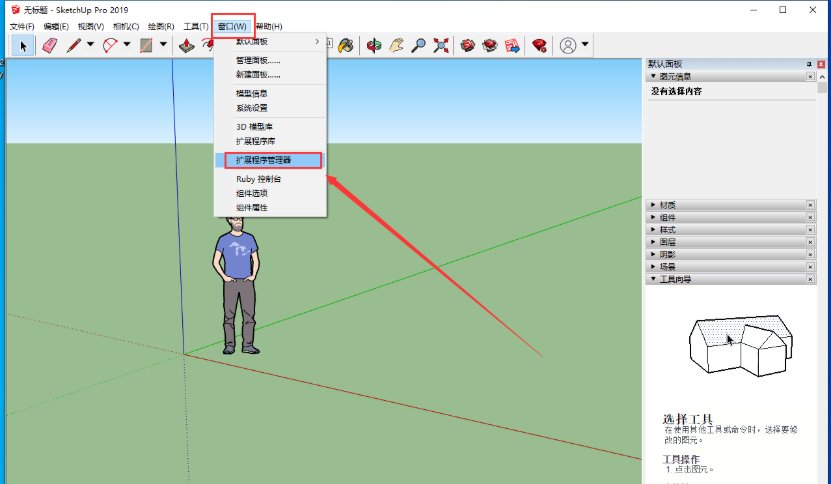Expand the 组件 panel
Image resolution: width=831 pixels, height=484 pixels.
(x=653, y=217)
